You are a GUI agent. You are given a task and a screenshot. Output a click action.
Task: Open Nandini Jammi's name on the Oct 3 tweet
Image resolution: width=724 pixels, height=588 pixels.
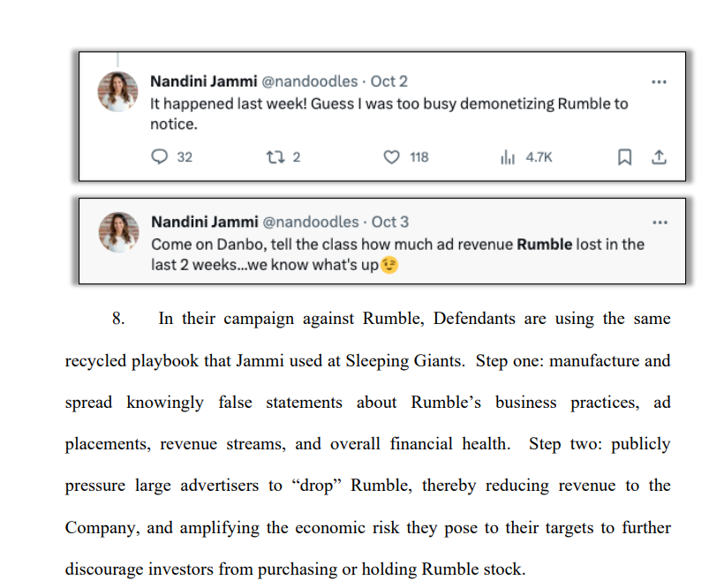(204, 222)
